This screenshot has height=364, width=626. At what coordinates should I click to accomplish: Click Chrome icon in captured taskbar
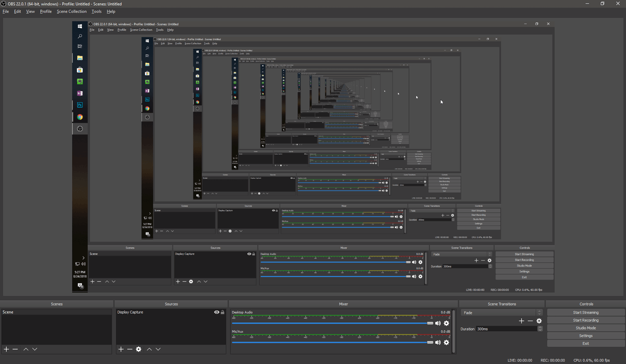tap(80, 117)
